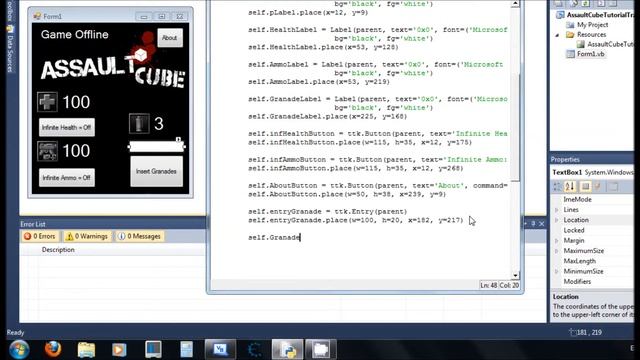
Task: Open the TextBox1 object selector in Properties
Action: [592, 172]
